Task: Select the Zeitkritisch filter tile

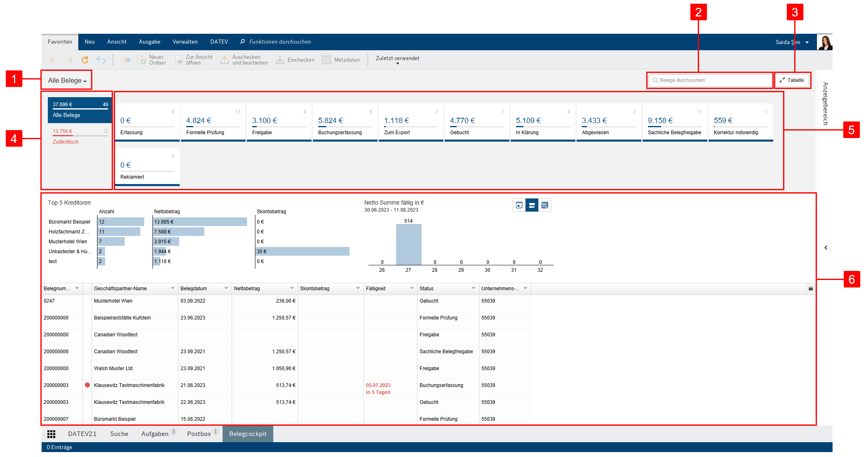Action: coord(80,137)
